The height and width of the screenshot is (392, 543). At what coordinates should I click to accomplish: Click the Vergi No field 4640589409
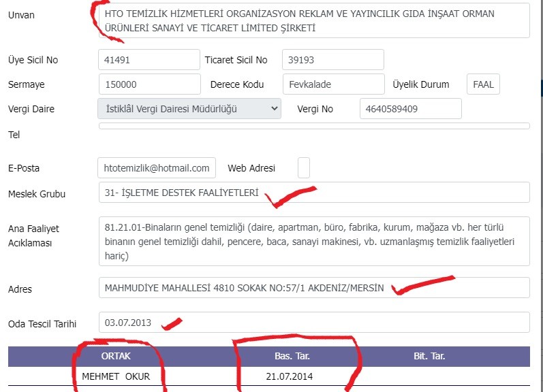click(410, 109)
